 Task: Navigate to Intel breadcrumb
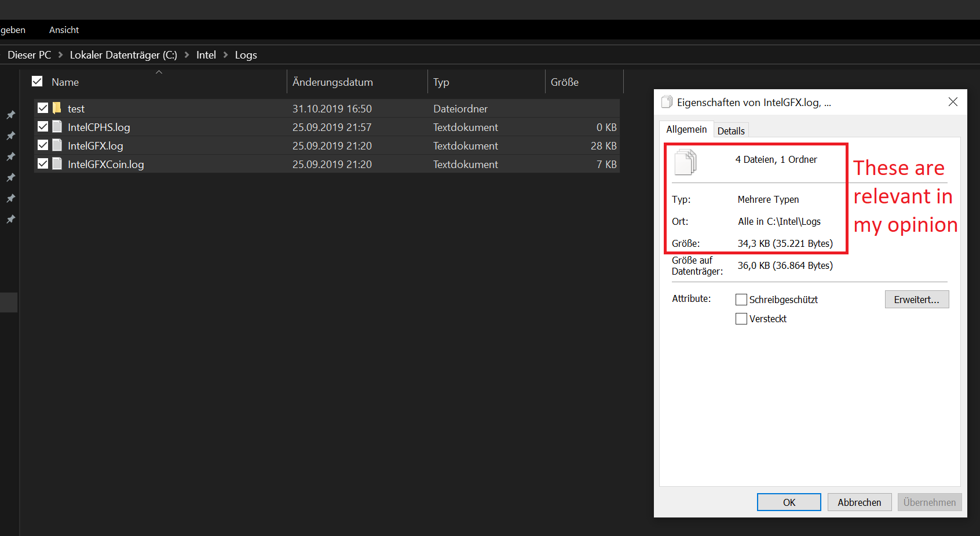click(206, 54)
